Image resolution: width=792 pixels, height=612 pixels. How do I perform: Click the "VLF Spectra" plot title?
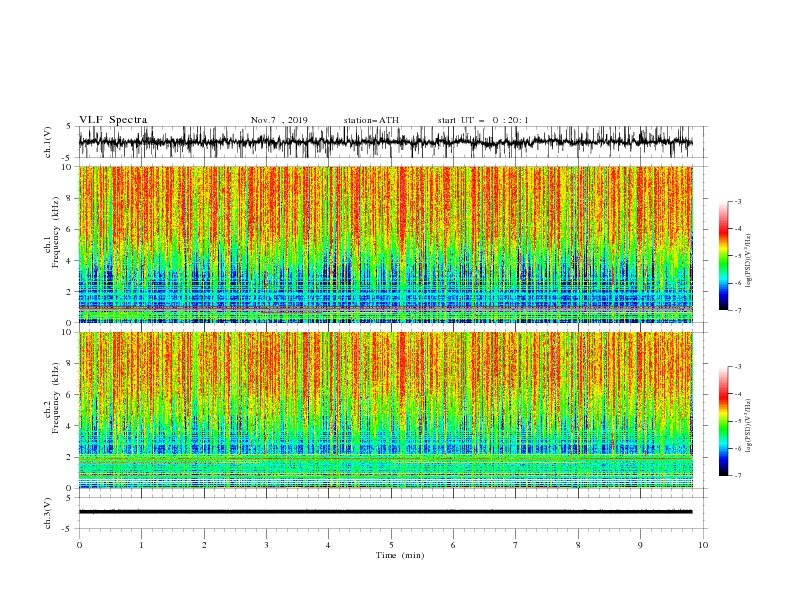click(113, 120)
